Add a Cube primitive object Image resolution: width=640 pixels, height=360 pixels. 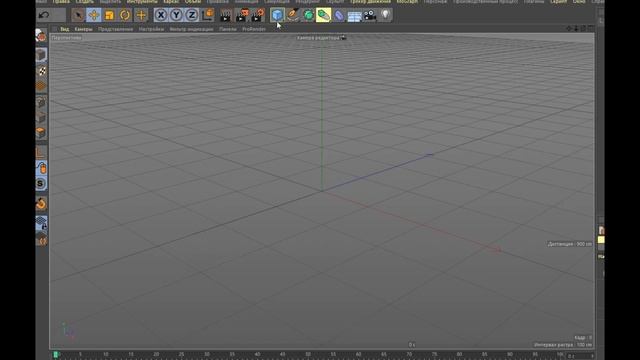[277, 16]
